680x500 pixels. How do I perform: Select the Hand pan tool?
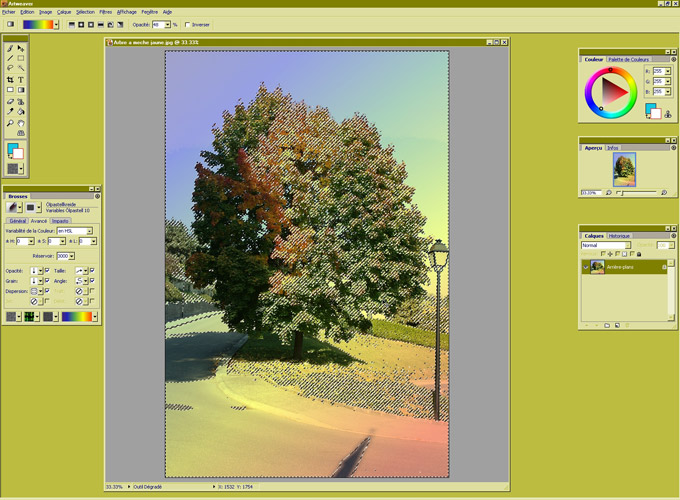[21, 123]
